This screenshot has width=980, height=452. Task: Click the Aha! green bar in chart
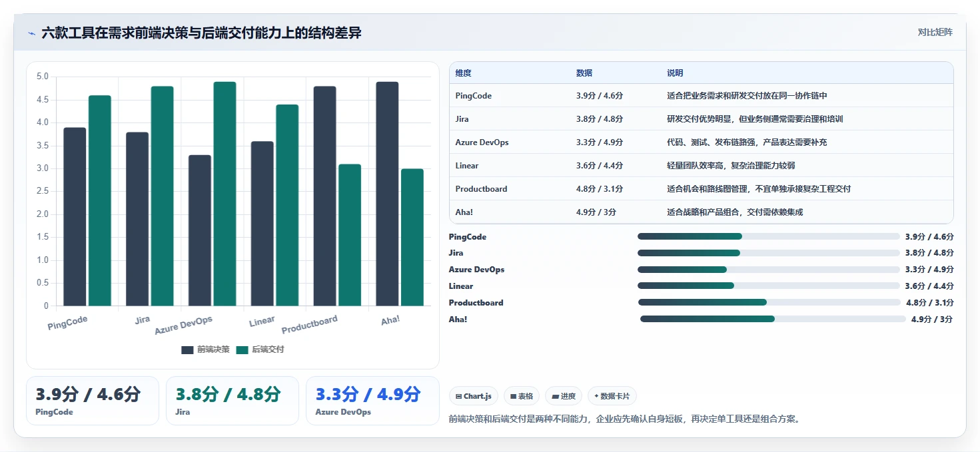[x=412, y=238]
